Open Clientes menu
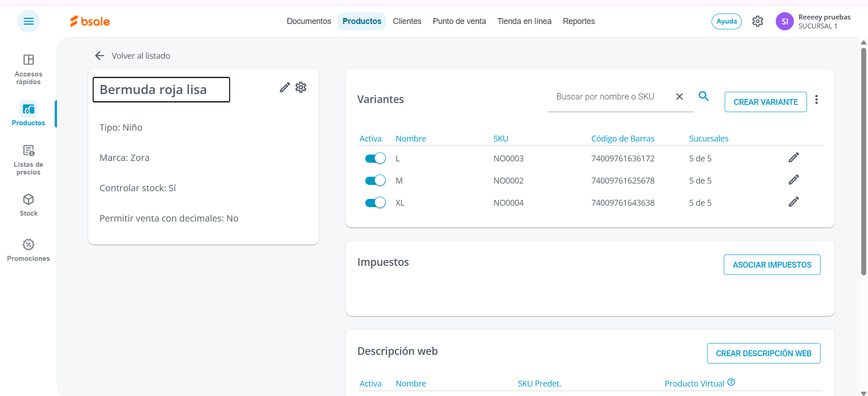 407,21
